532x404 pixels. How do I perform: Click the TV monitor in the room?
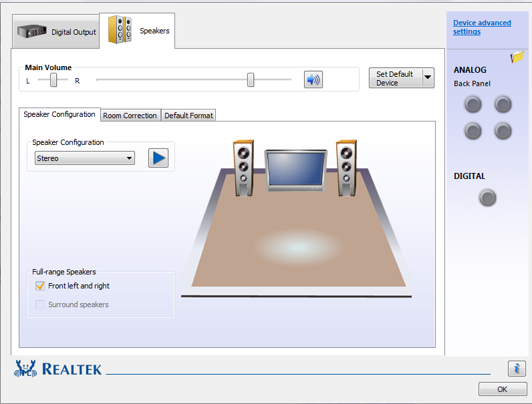(296, 170)
